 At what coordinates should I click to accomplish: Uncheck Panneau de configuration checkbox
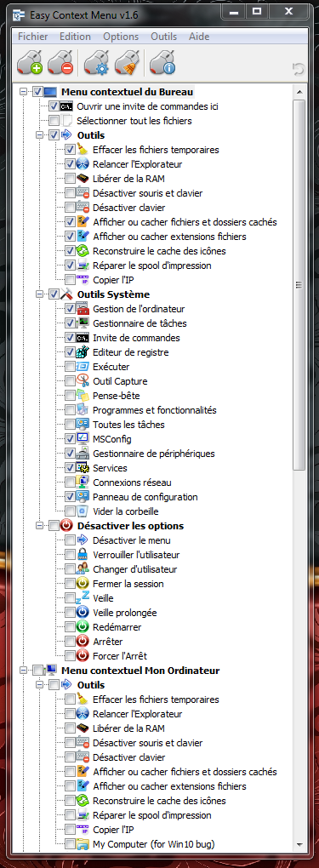click(x=70, y=497)
